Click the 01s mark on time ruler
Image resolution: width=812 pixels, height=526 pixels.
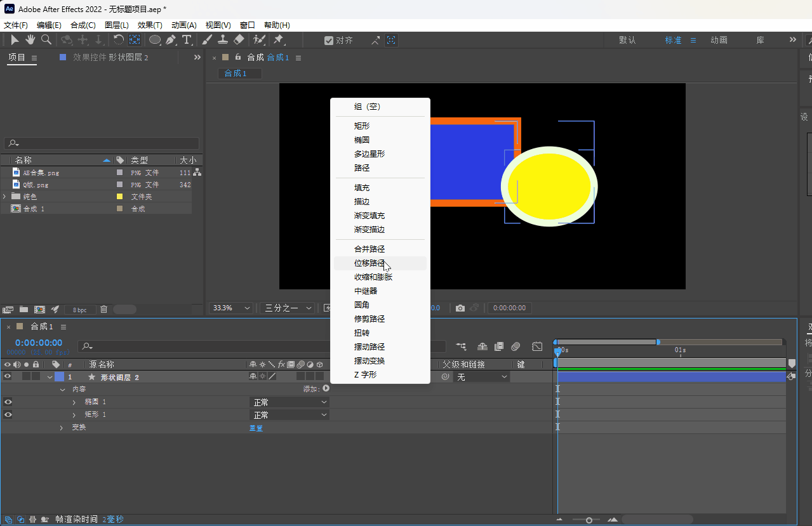coord(680,350)
